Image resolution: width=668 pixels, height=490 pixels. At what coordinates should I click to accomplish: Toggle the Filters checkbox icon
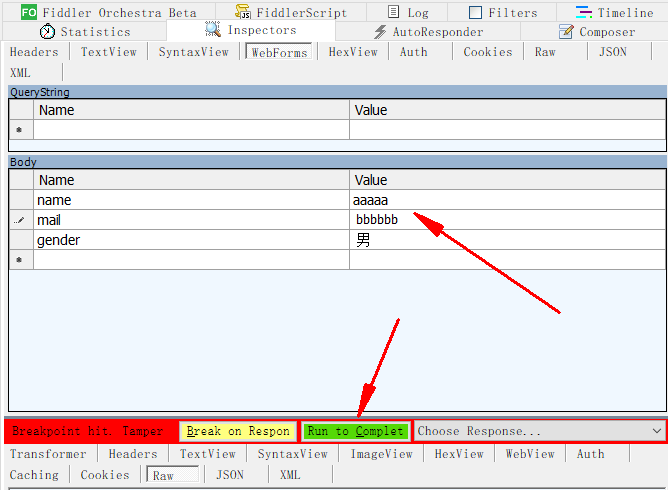tap(475, 12)
